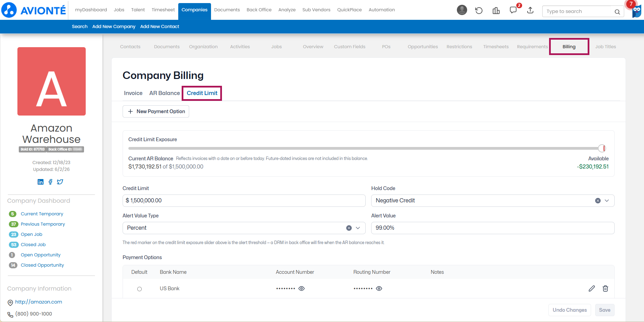Open chat messages with badge
Image resolution: width=644 pixels, height=322 pixels.
tap(513, 10)
